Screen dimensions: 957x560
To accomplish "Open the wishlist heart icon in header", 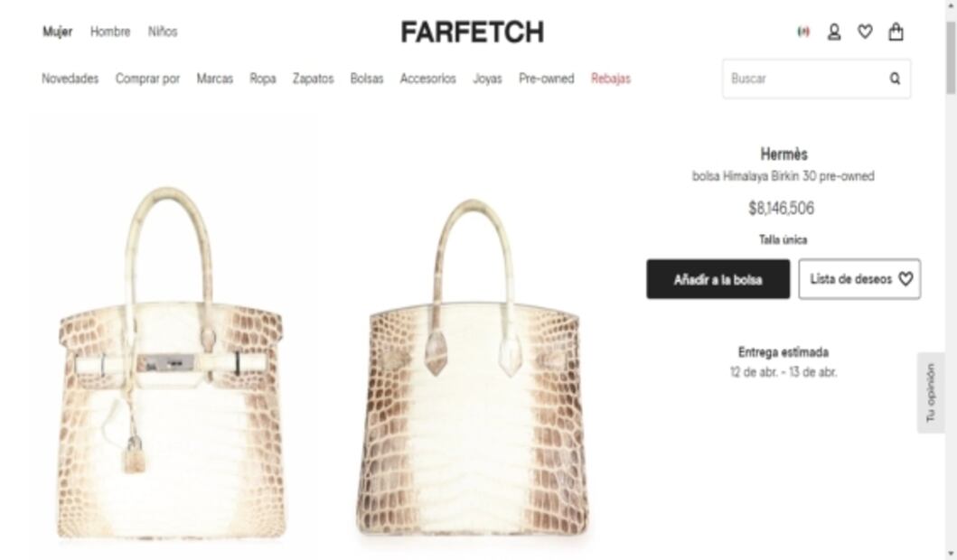I will point(865,32).
